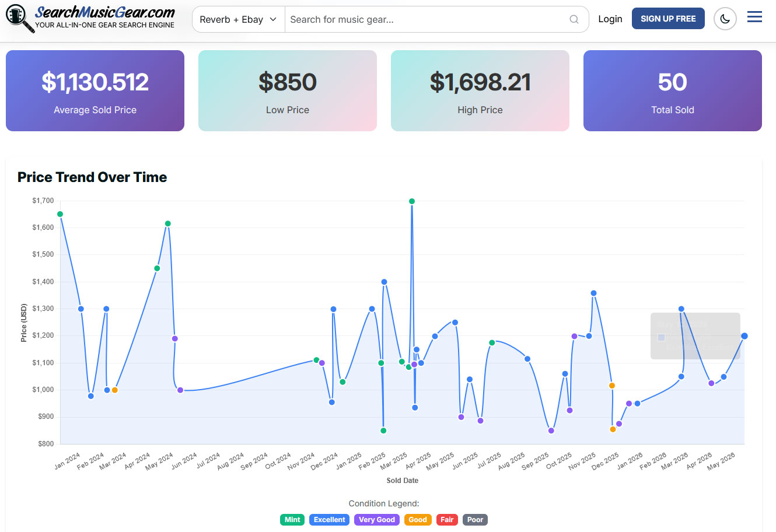Select the Average Sold Price card

[x=95, y=90]
